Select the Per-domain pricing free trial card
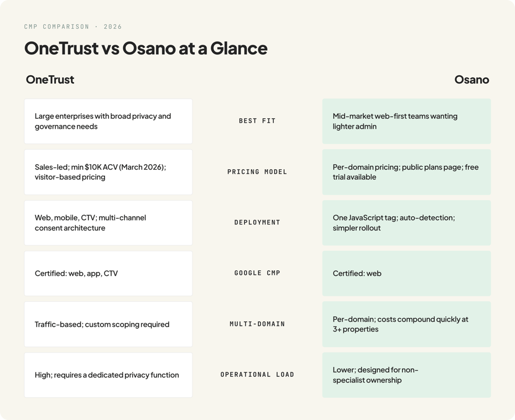Screen dimensions: 515x420 pos(407,172)
